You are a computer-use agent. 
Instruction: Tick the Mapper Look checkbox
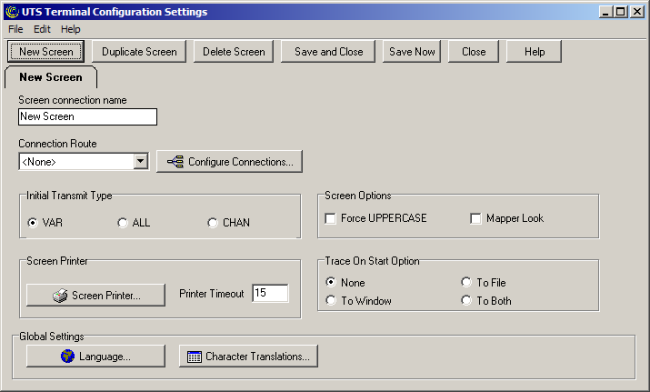[475, 218]
